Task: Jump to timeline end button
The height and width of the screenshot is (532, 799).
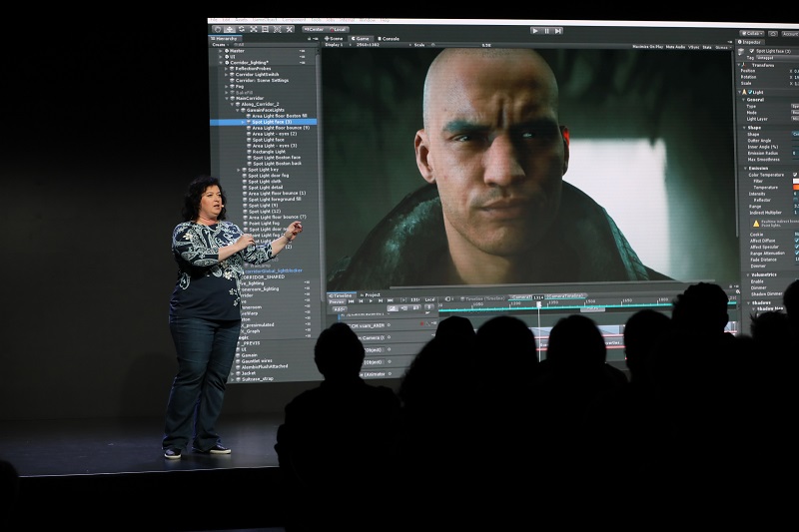Action: point(391,301)
